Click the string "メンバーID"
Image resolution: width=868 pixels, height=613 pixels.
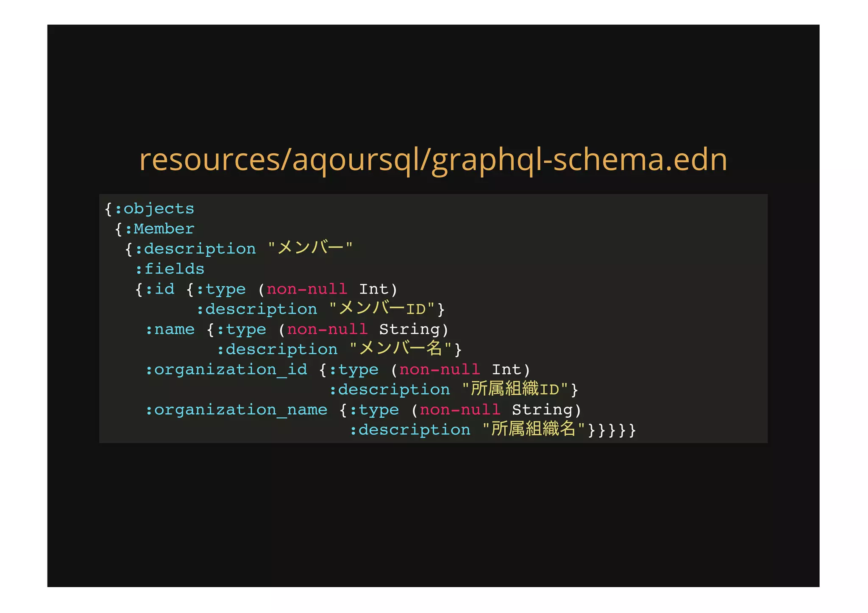click(382, 308)
